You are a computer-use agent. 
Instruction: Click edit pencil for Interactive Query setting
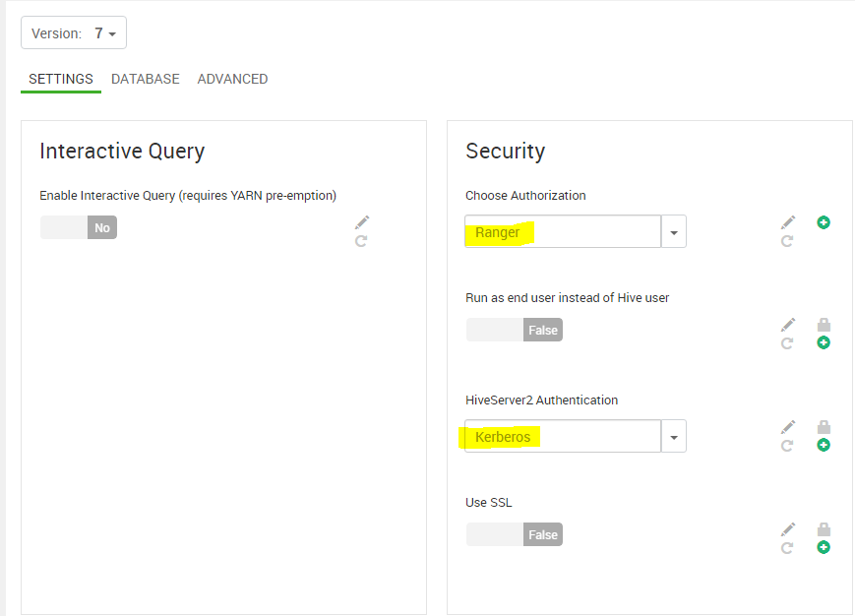tap(362, 222)
